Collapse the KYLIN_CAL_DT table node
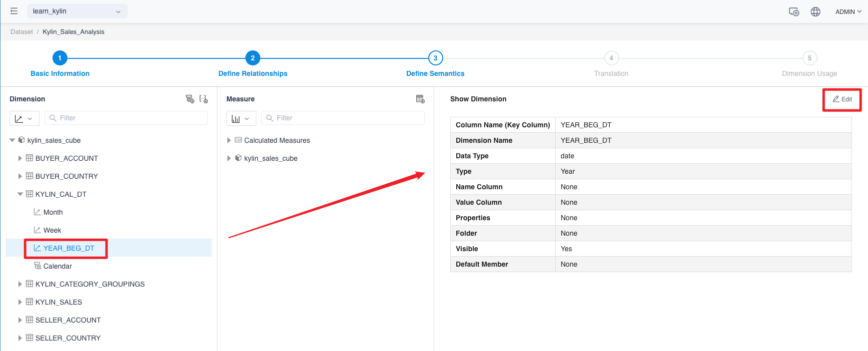The height and width of the screenshot is (351, 868). 20,194
